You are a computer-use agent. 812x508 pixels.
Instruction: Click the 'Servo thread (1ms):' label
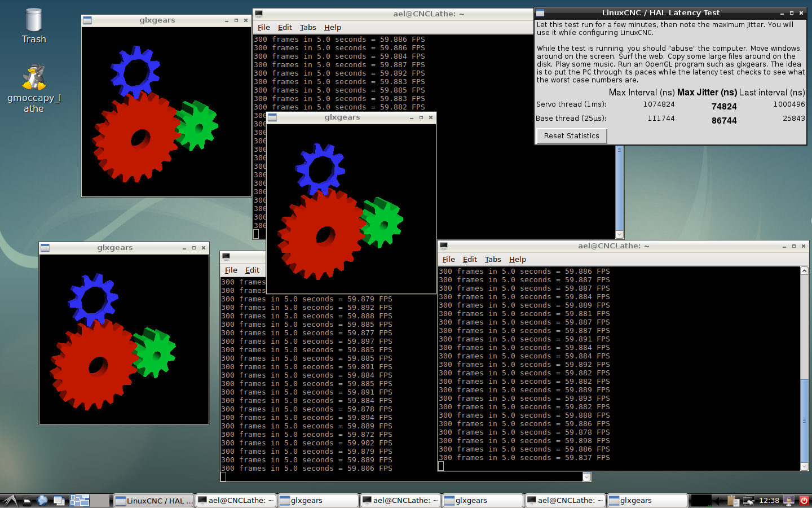point(571,104)
